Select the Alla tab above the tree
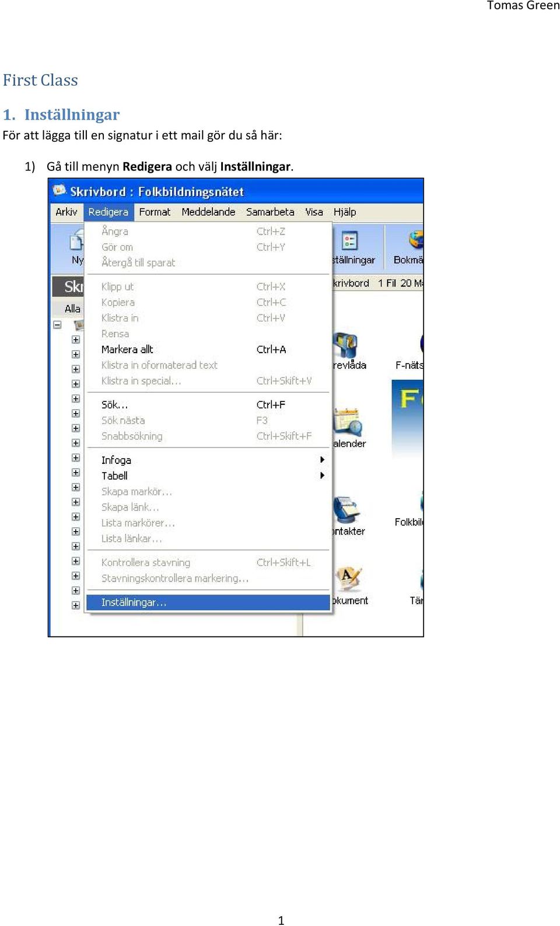This screenshot has width=560, height=926. 72,309
